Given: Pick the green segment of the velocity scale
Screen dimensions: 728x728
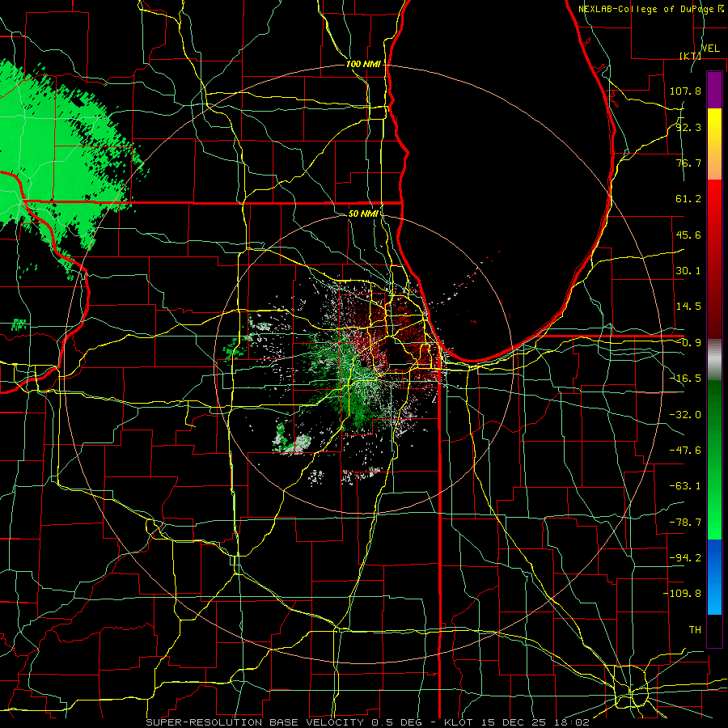Looking at the screenshot, I should coord(714,459).
